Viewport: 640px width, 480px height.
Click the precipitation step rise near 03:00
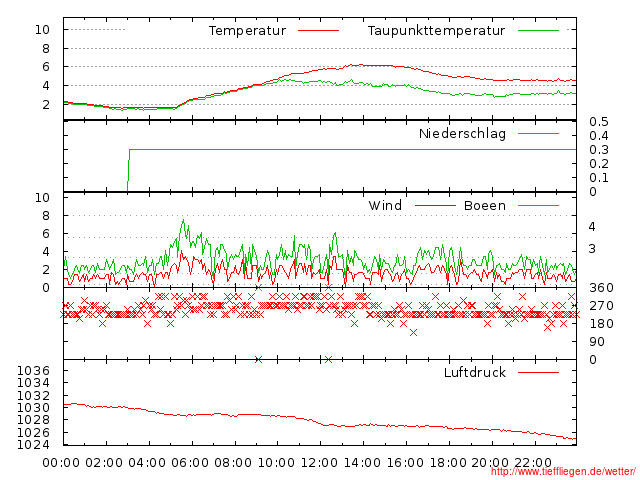[x=128, y=170]
